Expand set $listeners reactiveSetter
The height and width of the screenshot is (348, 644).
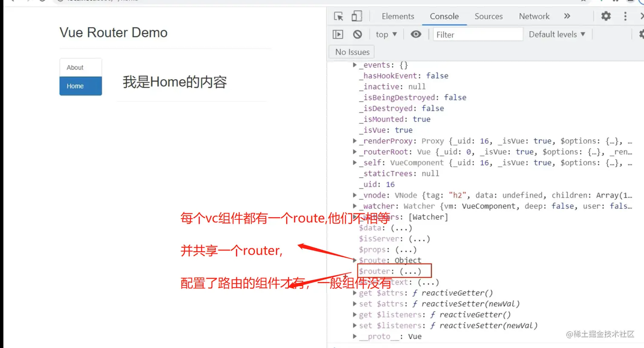click(x=354, y=325)
